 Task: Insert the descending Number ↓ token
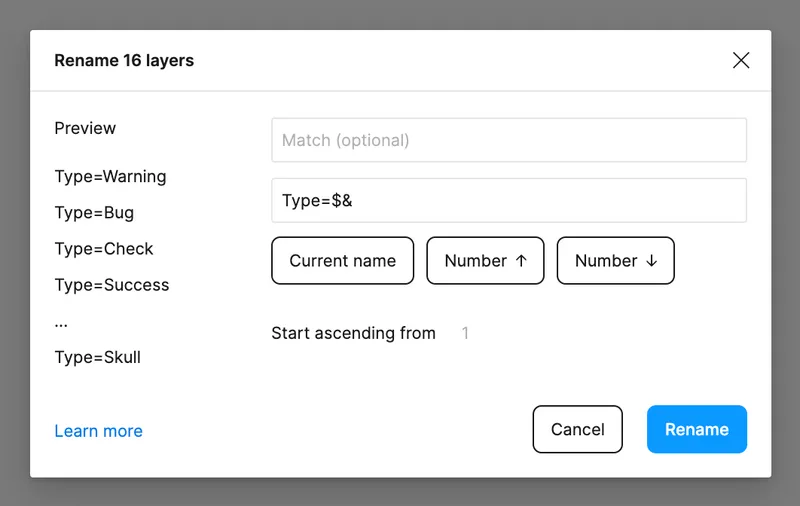pos(615,261)
